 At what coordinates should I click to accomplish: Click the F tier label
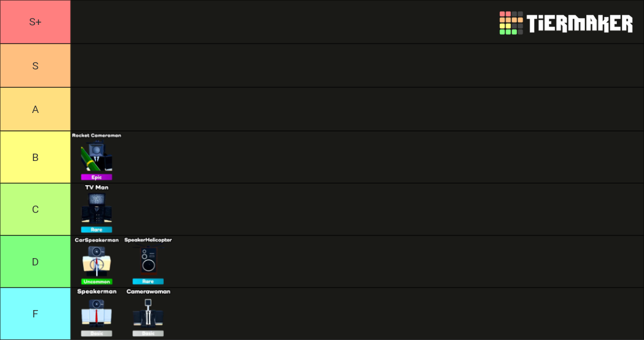[x=35, y=313]
